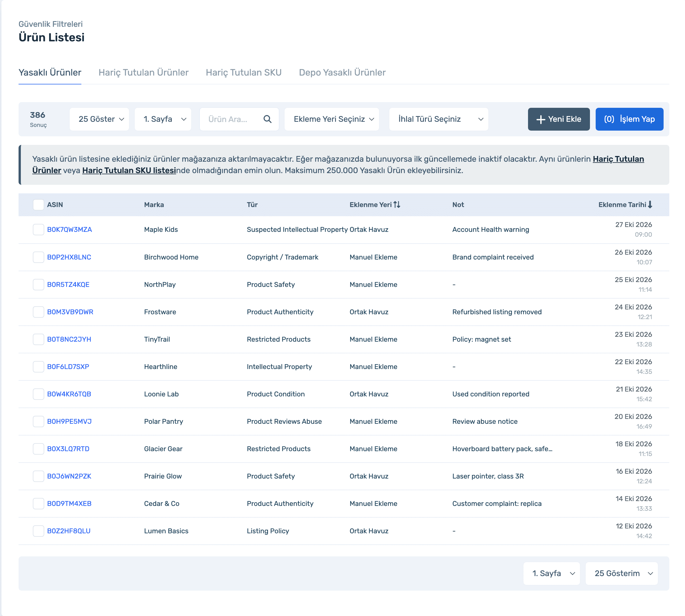
Task: Switch to Yasaklı Ürünler tab
Action: click(x=50, y=72)
